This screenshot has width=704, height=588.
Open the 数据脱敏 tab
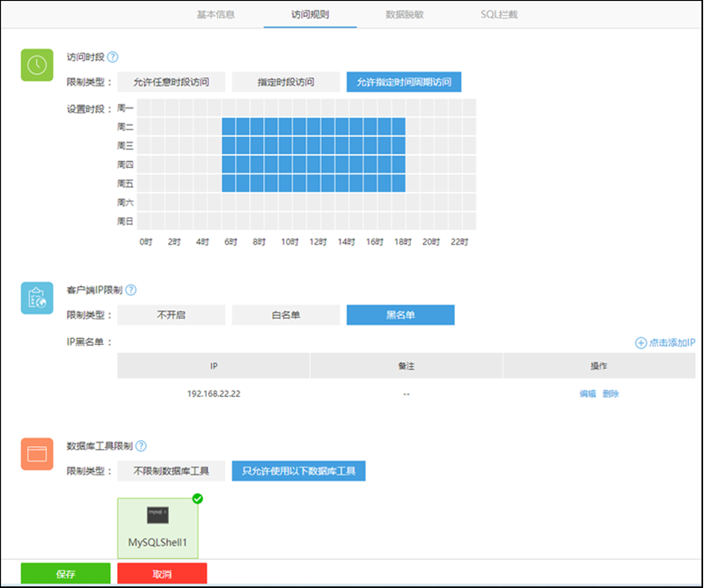[404, 15]
